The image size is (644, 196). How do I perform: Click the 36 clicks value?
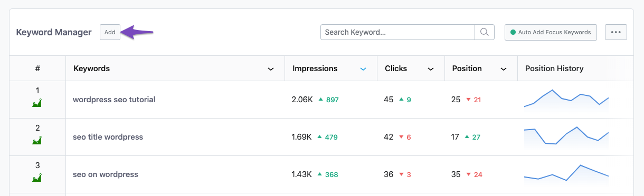pos(389,174)
